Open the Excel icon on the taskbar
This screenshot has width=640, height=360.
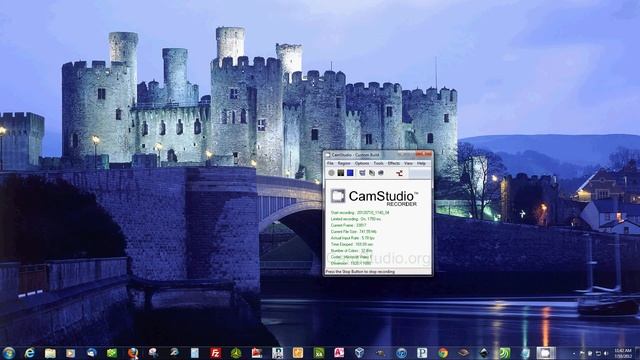click(319, 353)
